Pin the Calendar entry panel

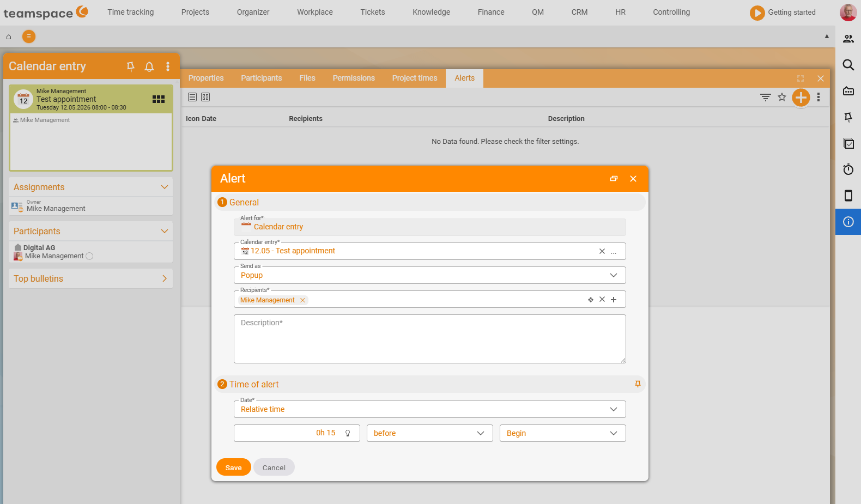coord(130,66)
